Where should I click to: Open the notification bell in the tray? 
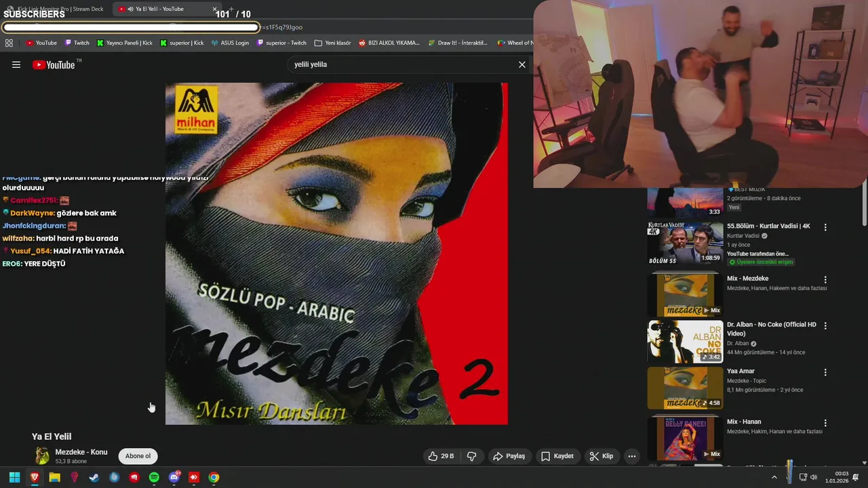point(856,477)
